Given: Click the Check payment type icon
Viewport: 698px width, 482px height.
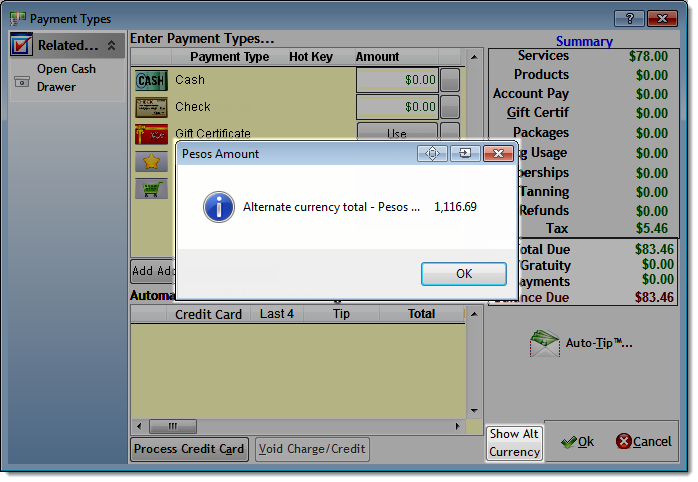Looking at the screenshot, I should pos(151,107).
